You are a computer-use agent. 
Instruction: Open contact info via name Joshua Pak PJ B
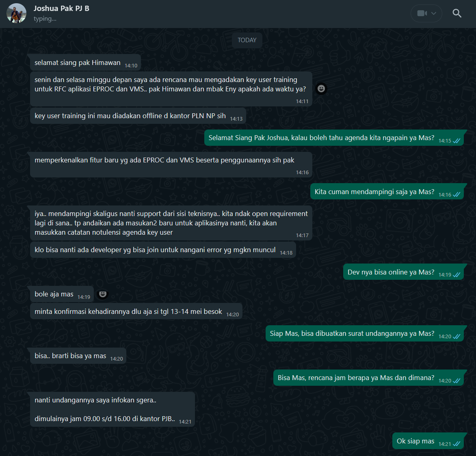61,9
